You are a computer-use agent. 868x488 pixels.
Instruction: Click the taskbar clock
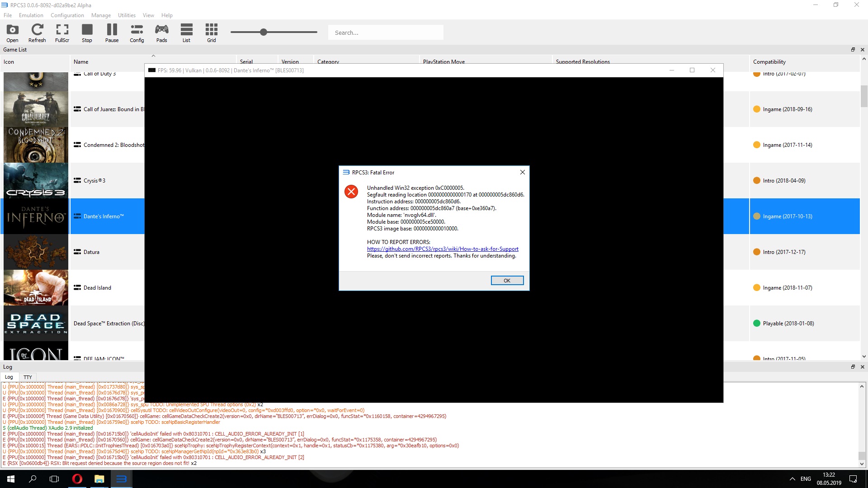pos(829,479)
